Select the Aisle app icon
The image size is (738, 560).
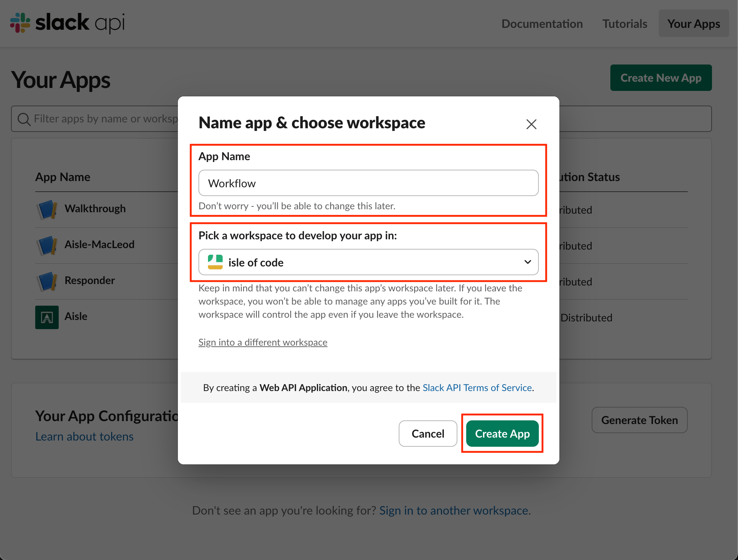point(47,317)
